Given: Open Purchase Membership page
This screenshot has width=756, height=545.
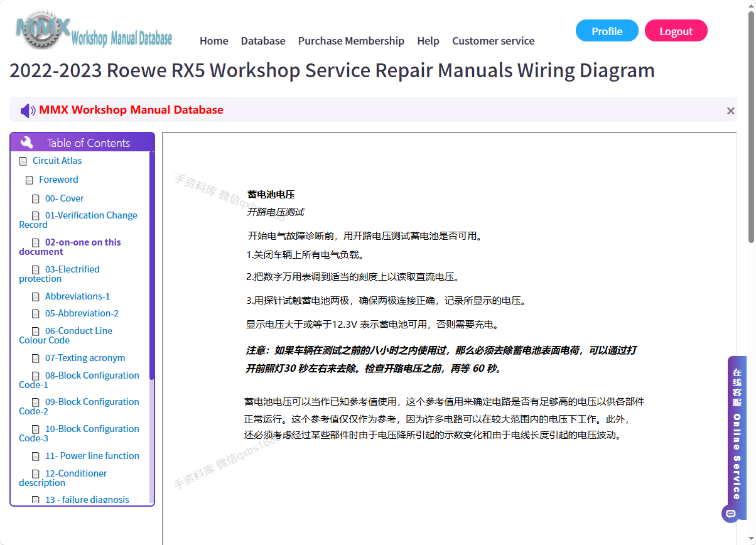Looking at the screenshot, I should [351, 41].
